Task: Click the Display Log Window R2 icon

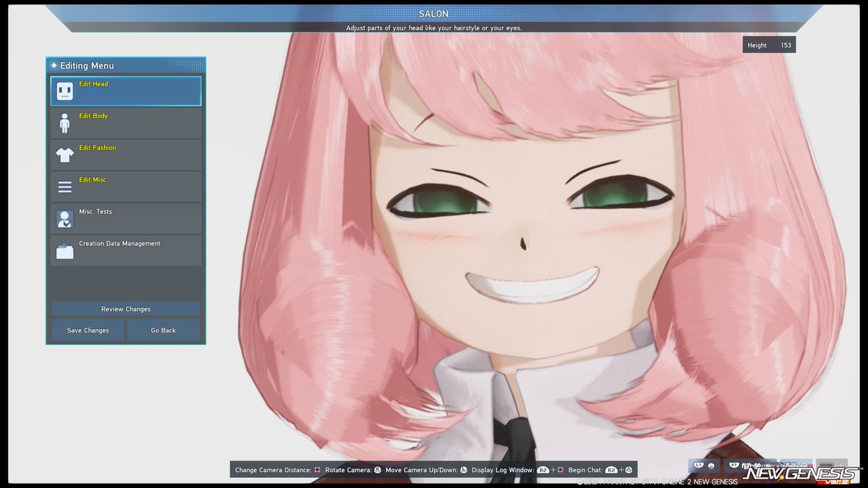Action: (x=543, y=470)
